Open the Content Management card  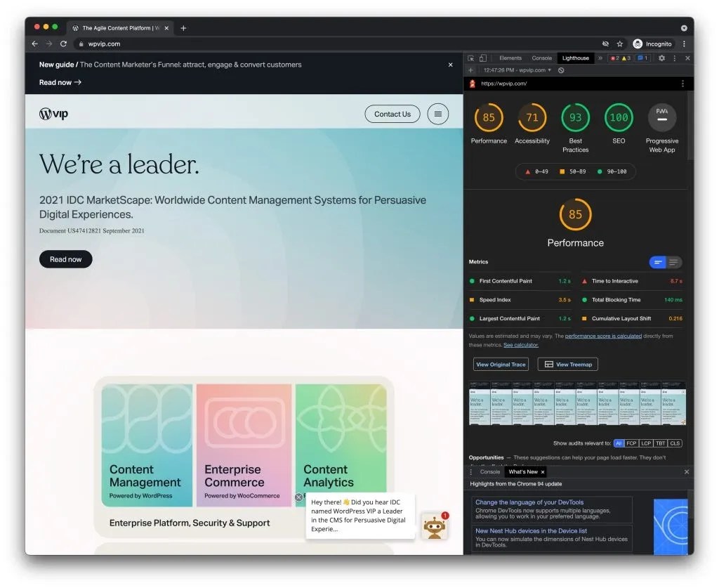point(147,445)
